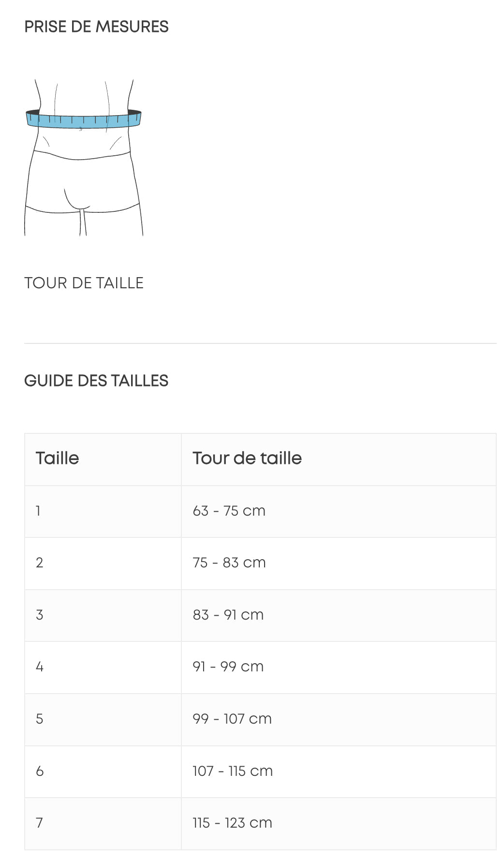Click the 75 - 83 cm measurement

point(229,563)
